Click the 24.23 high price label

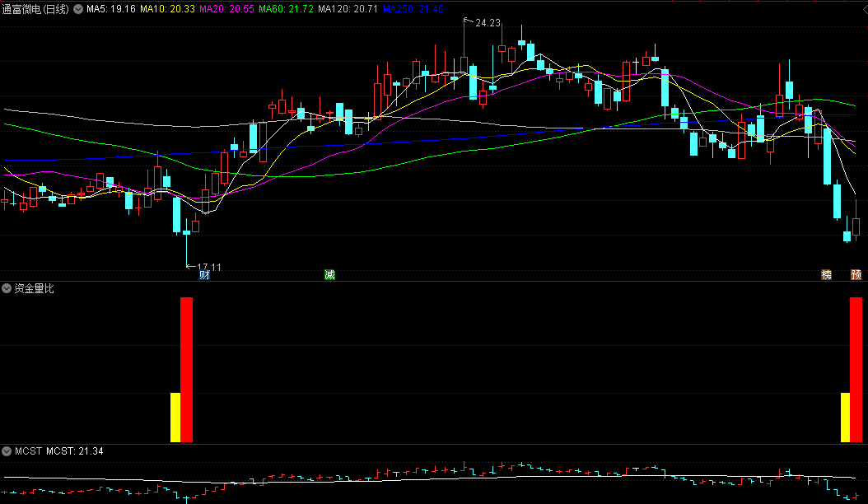488,23
